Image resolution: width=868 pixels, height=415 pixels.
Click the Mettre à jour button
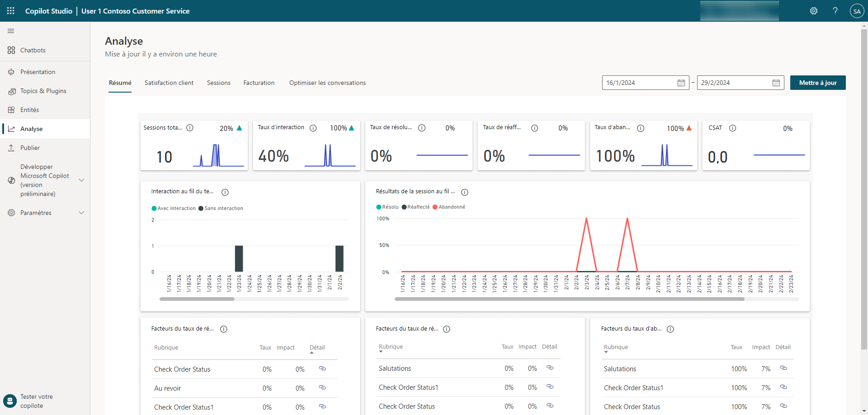(818, 83)
